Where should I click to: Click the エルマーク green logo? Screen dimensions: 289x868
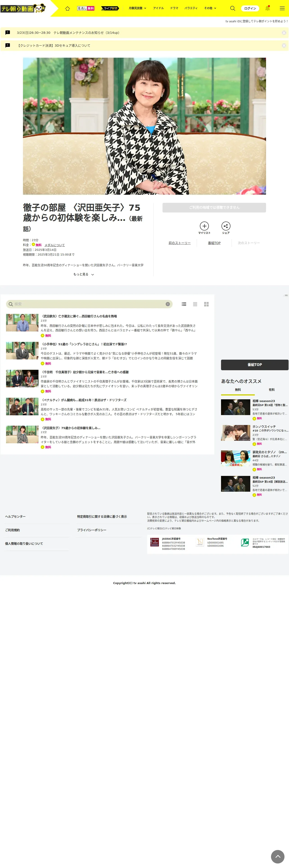pos(245,542)
